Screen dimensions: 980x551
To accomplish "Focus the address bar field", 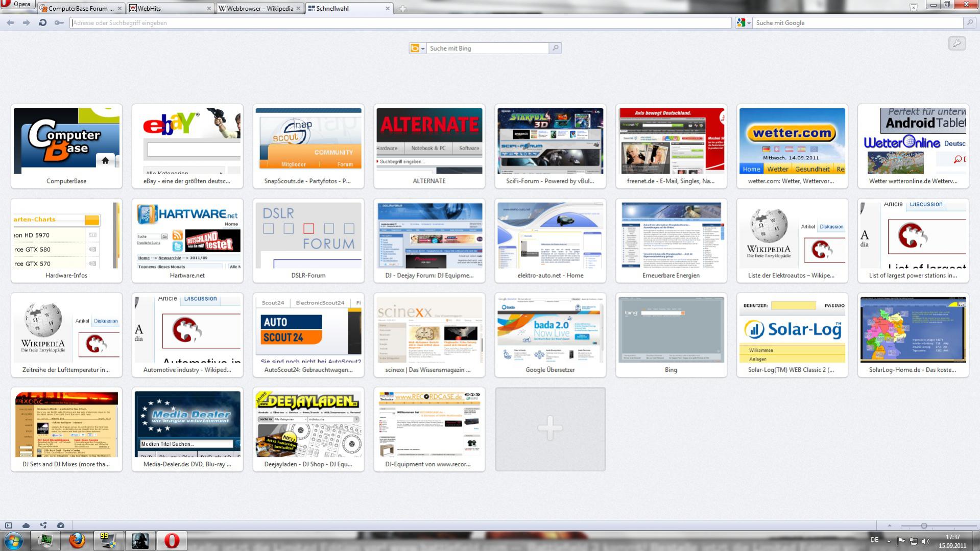I will (x=400, y=22).
